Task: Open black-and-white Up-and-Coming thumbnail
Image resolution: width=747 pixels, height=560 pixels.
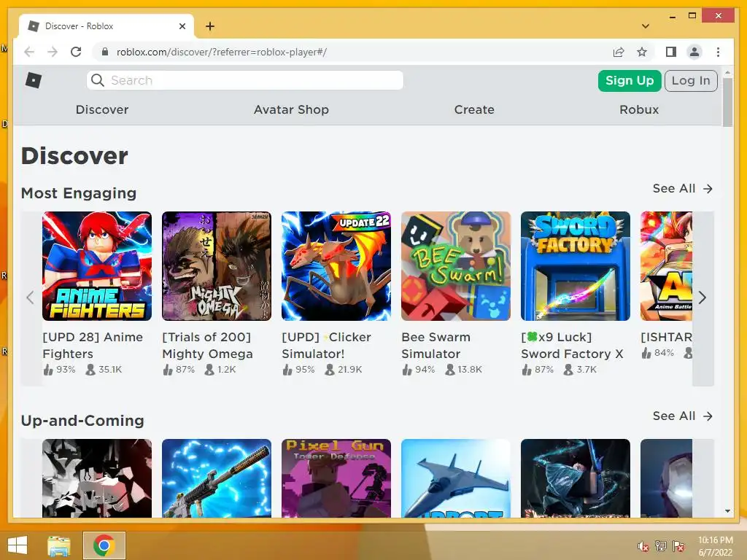Action: coord(97,478)
